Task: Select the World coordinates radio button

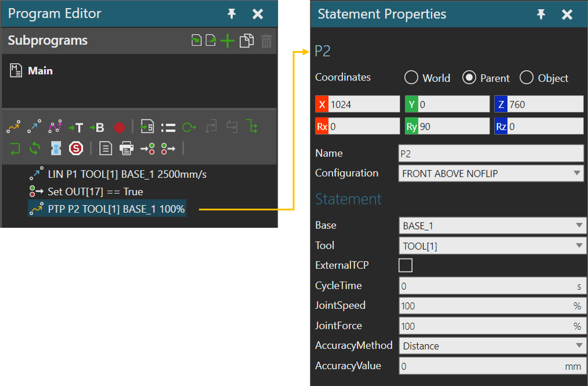Action: [411, 78]
